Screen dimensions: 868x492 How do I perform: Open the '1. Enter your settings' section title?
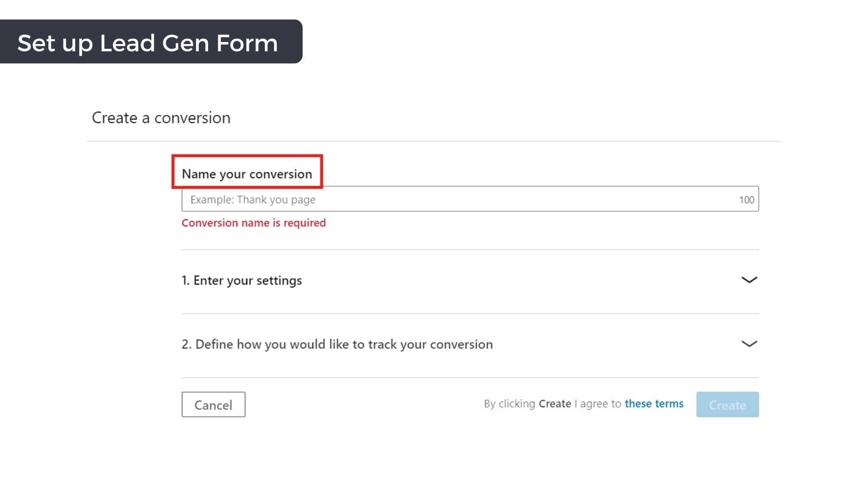(x=242, y=280)
